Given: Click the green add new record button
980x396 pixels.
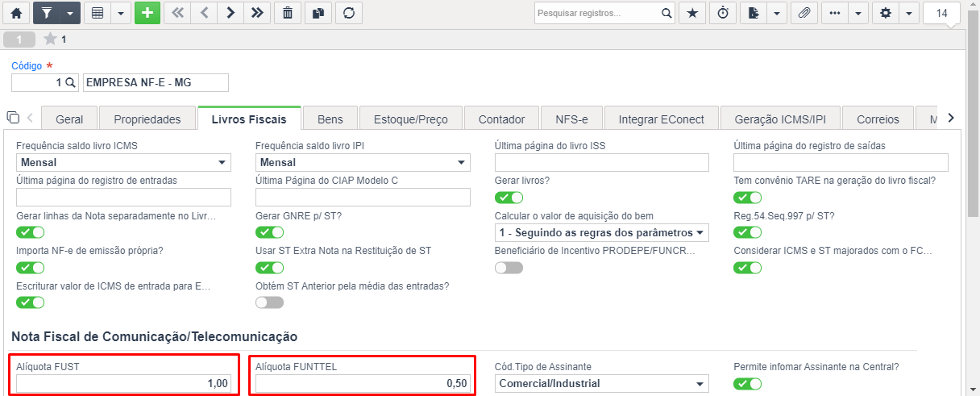Looking at the screenshot, I should 147,13.
